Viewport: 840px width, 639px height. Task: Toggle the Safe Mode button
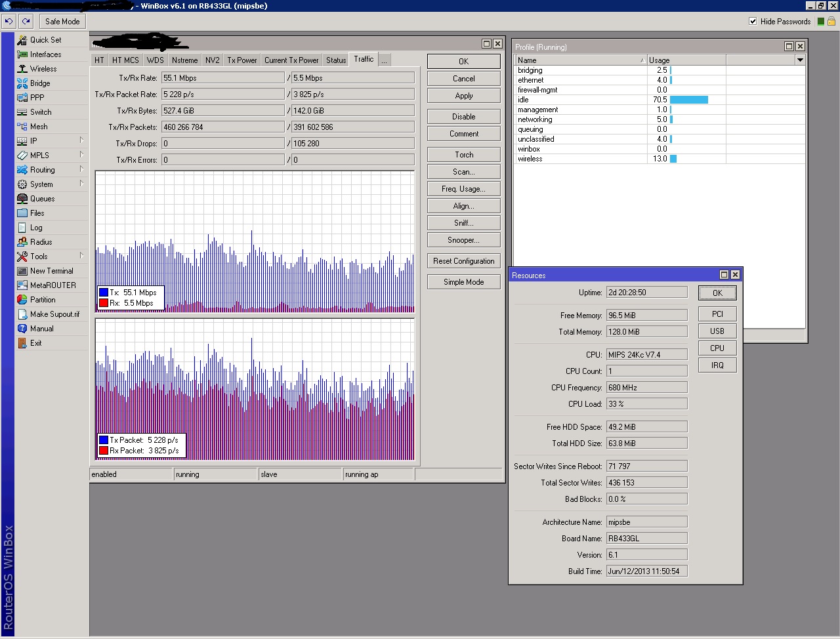tap(62, 21)
